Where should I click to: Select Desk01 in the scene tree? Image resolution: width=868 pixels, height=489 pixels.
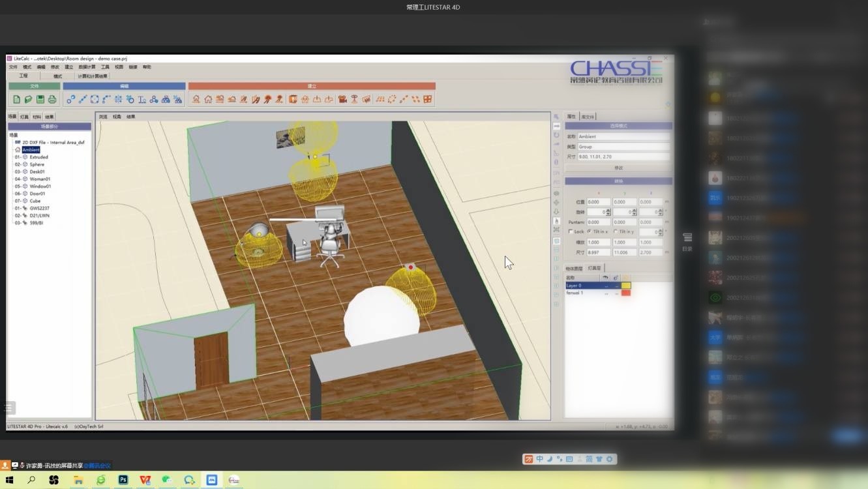pos(37,171)
